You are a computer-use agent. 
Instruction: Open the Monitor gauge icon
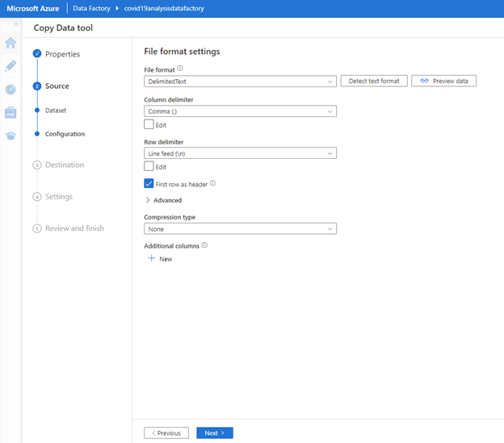pyautogui.click(x=10, y=90)
